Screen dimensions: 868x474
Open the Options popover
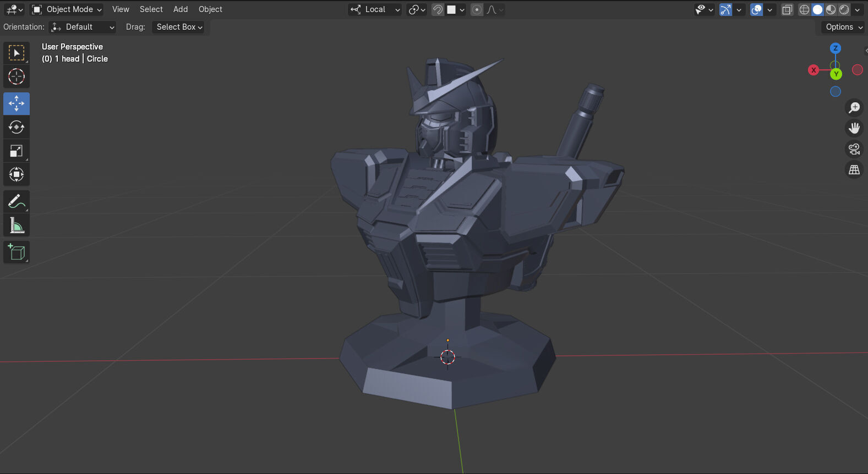click(843, 27)
